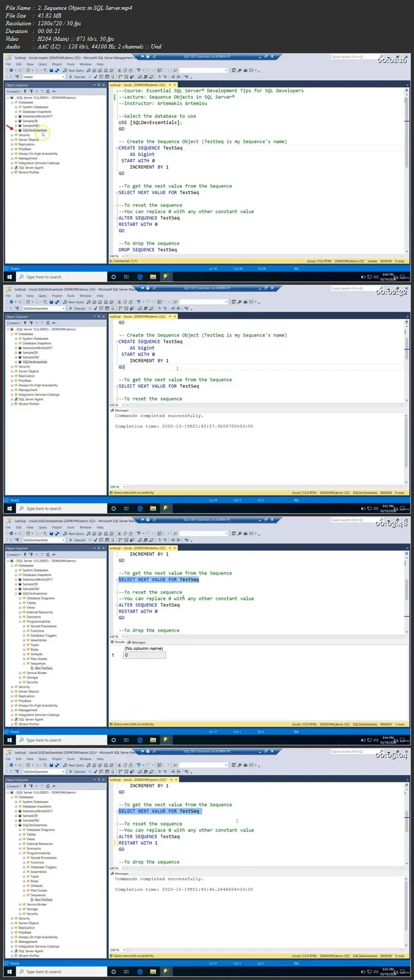This screenshot has width=414, height=980.
Task: Select the Messages tab in the 00:02:32 frame
Action: [x=120, y=411]
